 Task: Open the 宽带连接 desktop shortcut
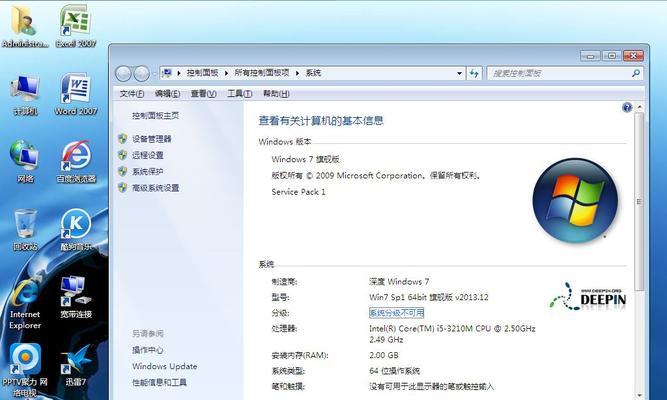pyautogui.click(x=76, y=297)
